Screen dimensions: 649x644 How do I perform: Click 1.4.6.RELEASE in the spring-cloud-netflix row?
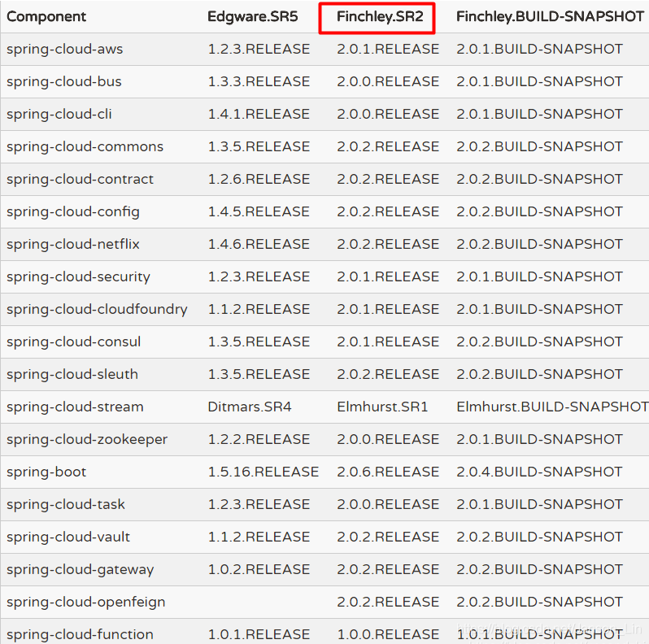click(259, 244)
